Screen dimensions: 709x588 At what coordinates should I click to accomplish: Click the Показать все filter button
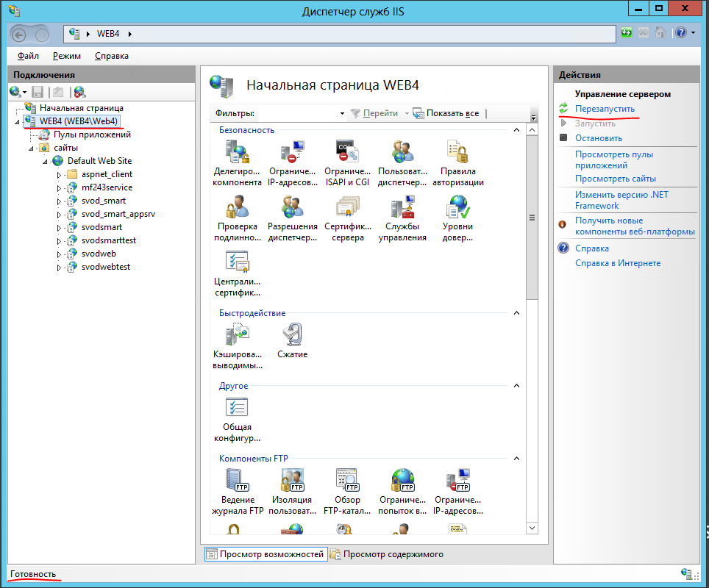pos(446,113)
